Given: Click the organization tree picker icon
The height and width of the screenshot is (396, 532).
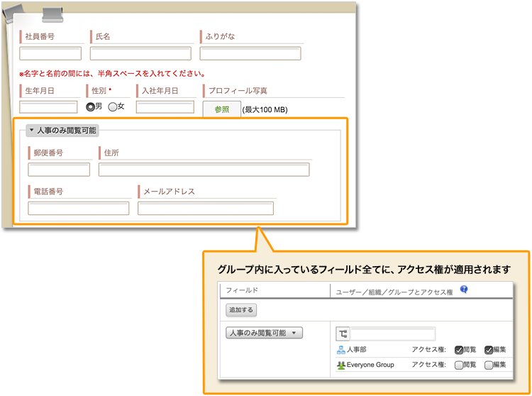Looking at the screenshot, I should pyautogui.click(x=343, y=334).
